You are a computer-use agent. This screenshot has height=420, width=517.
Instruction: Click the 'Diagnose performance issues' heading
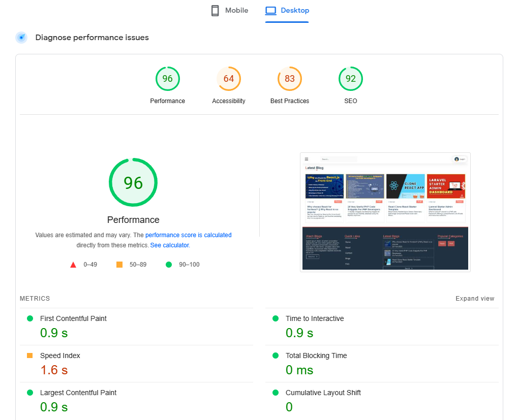(x=92, y=38)
